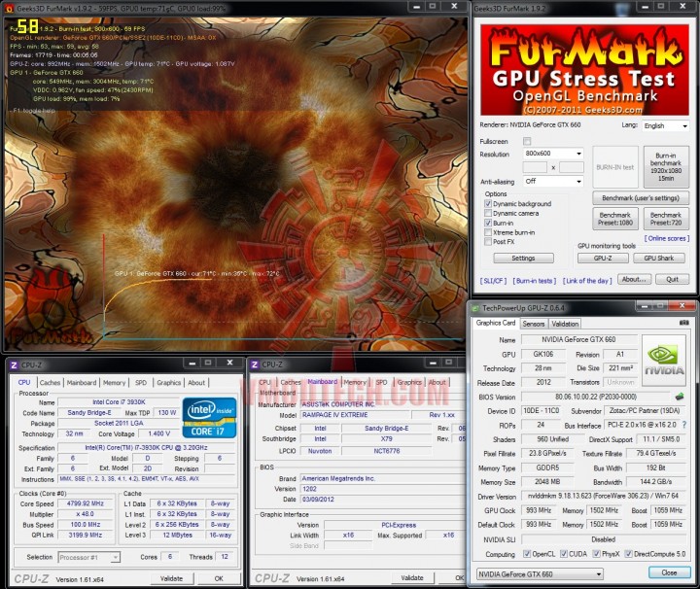
Task: Click the FurMark GPU Stress Test banner
Action: [584, 70]
